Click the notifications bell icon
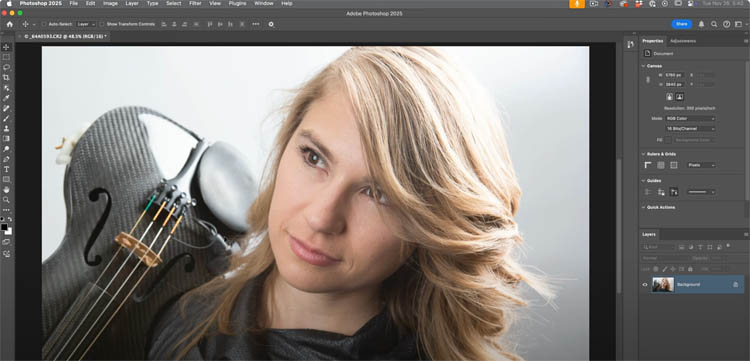The image size is (750, 361). [701, 24]
